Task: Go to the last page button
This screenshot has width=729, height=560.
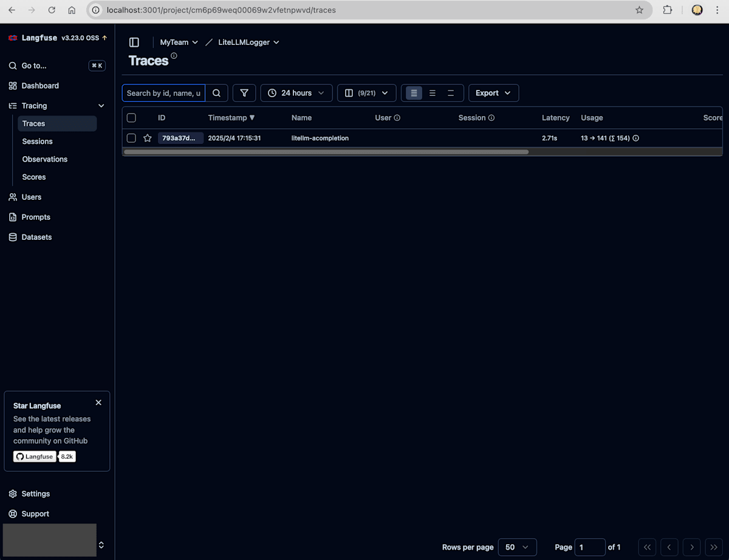Action: [x=714, y=547]
